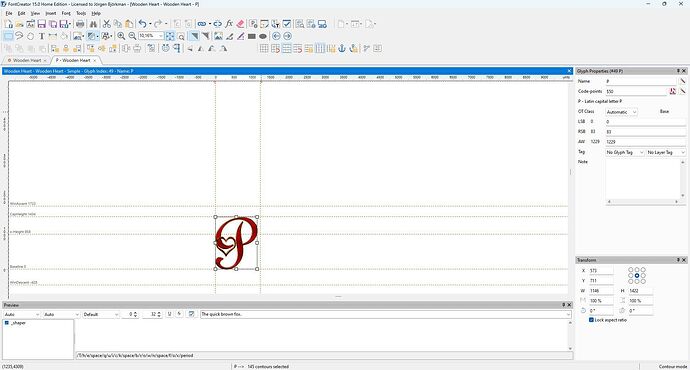Select the top-left transform origin radio
Image resolution: width=690 pixels, height=370 pixels.
631,270
